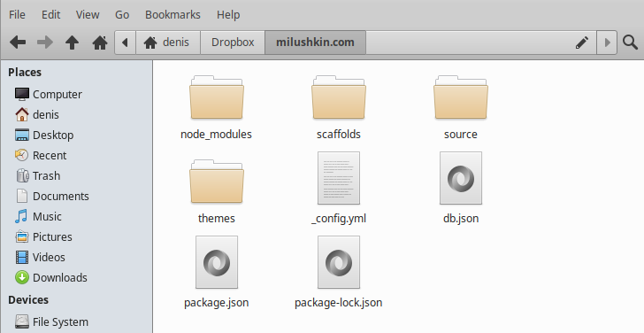
Task: Select the scaffolds folder icon
Action: point(339,97)
